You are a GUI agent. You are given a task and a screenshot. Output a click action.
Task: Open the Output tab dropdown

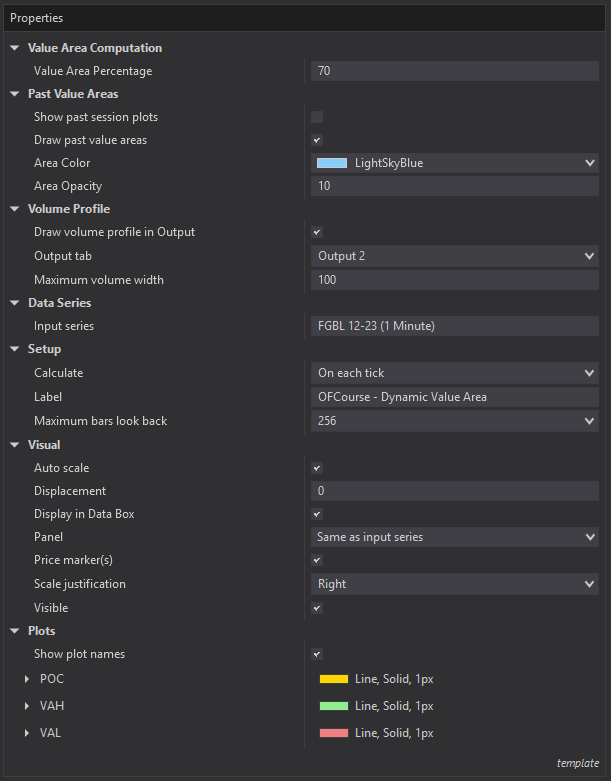click(x=455, y=256)
